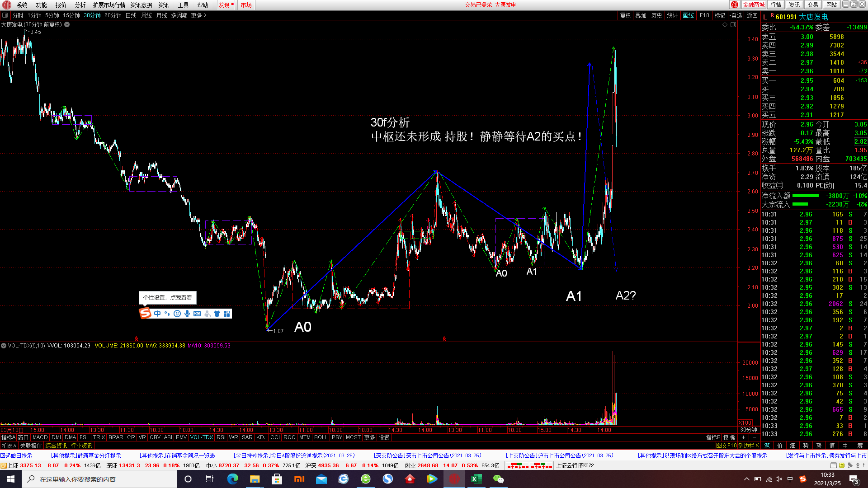Click the Microsoft Edge taskbar icon
868x488 pixels.
(233, 479)
